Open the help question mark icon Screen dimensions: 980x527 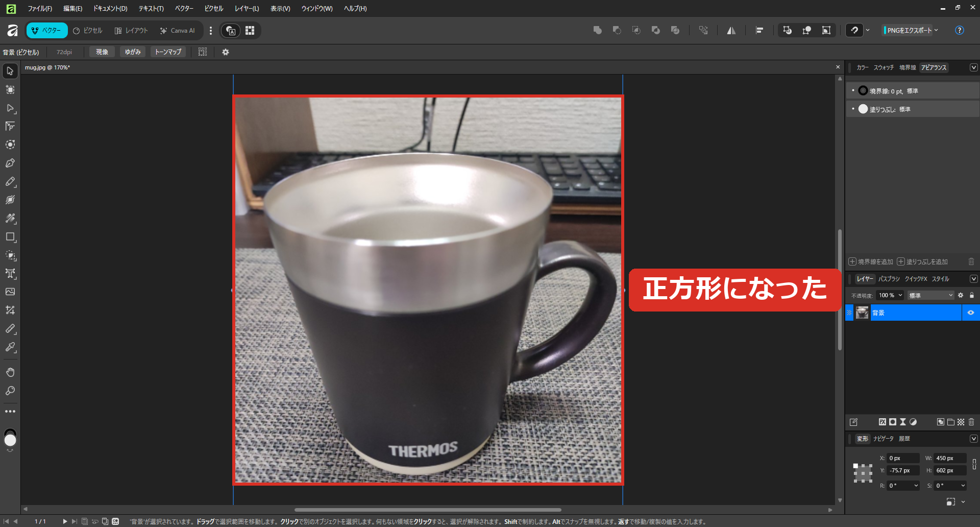click(x=960, y=31)
